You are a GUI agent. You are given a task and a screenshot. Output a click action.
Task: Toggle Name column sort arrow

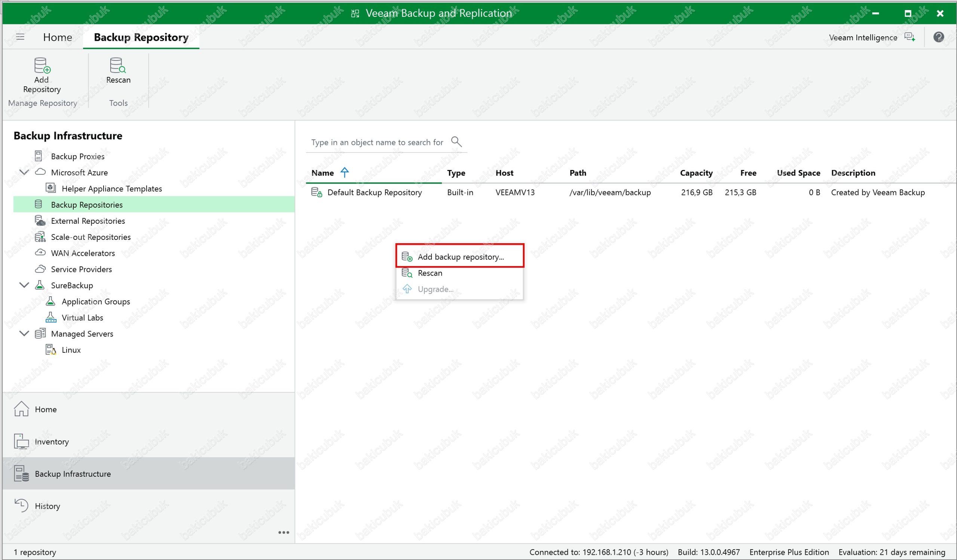[x=344, y=173]
